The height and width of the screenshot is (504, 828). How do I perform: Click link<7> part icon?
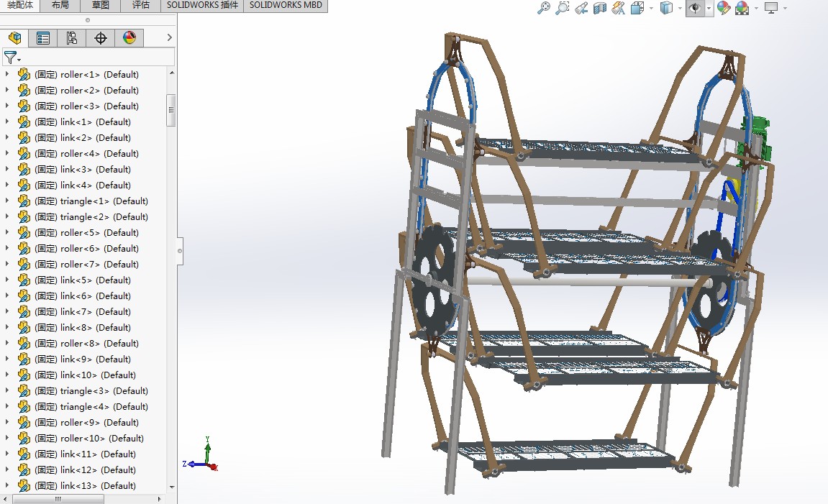click(x=24, y=312)
